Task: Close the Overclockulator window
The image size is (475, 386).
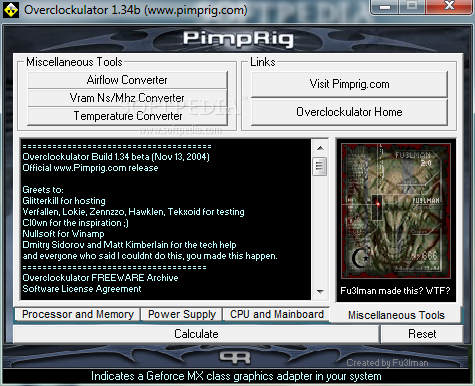Action: 449,6
